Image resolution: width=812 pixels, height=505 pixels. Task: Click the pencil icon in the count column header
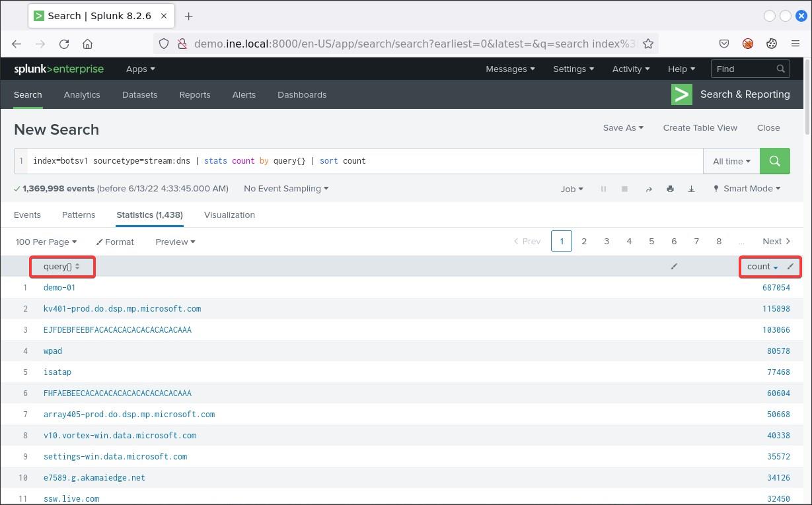790,267
